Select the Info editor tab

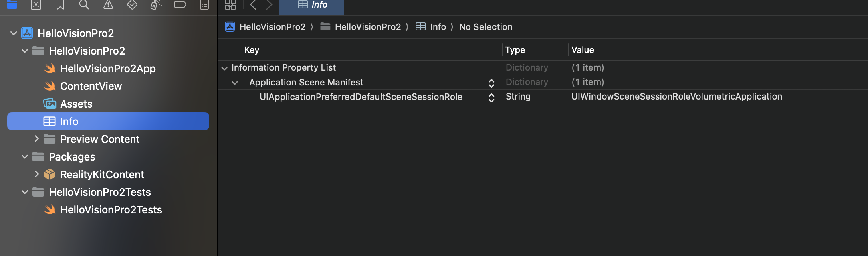(312, 5)
